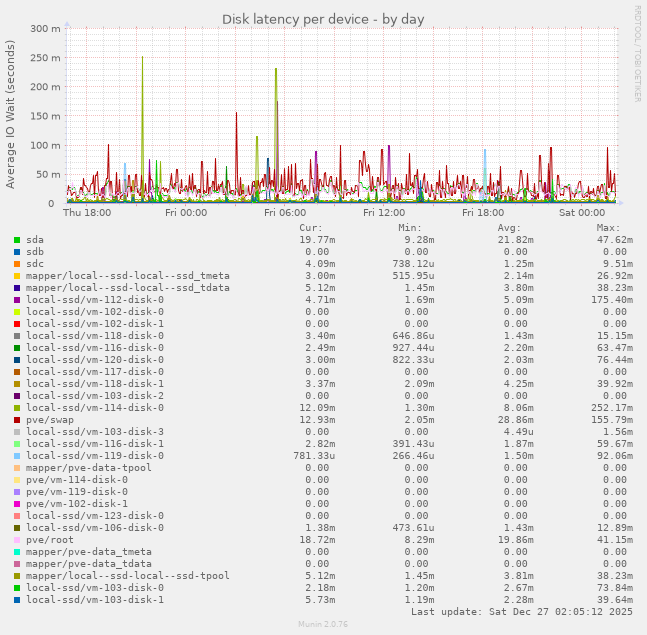Click 'local-ssd/vm-102-disk-1' legend label
The image size is (647, 635).
coord(95,323)
